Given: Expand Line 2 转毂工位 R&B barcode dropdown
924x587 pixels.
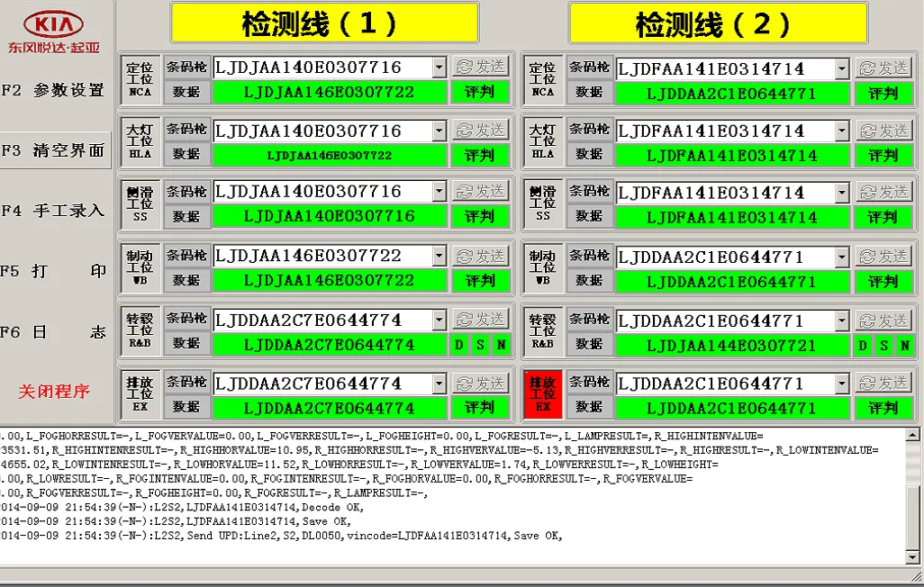Looking at the screenshot, I should click(x=842, y=321).
